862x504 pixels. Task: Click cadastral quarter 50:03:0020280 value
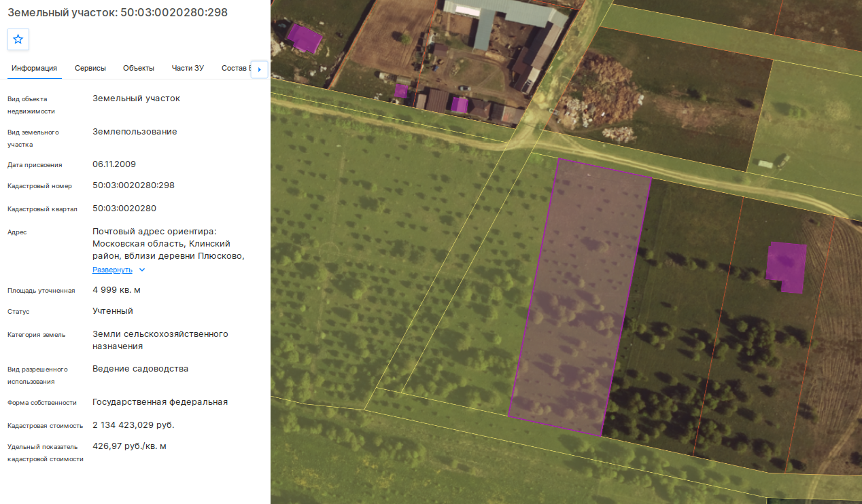[124, 209]
